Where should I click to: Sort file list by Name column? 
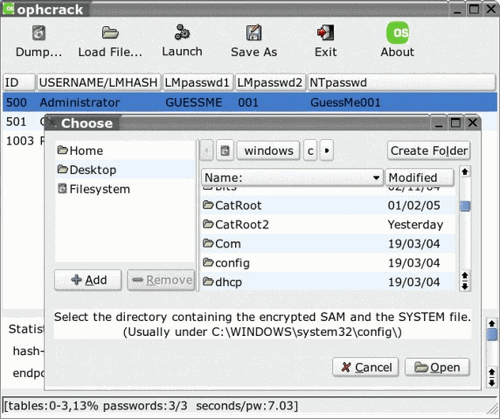(292, 177)
